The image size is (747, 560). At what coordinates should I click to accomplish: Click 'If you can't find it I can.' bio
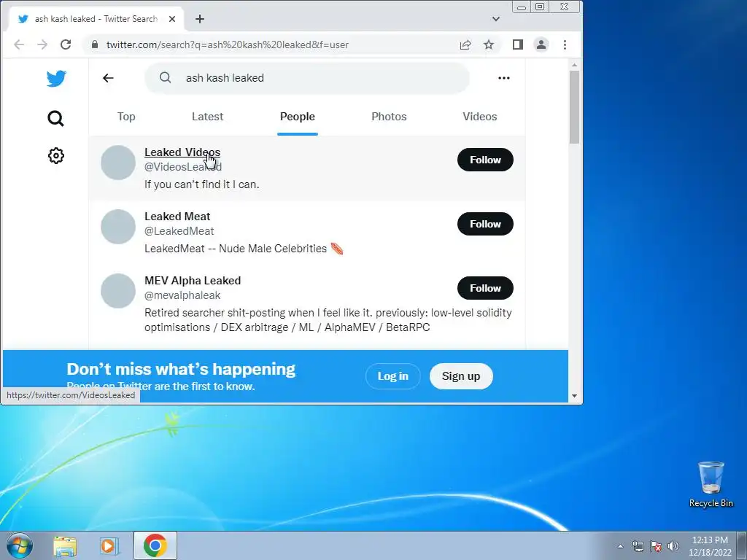point(202,184)
